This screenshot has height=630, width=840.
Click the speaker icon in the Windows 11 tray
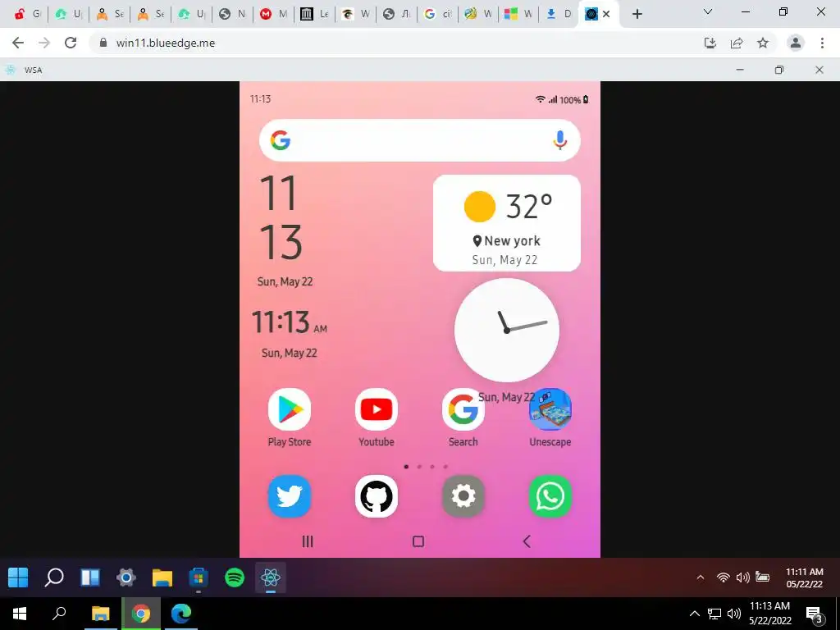(742, 577)
